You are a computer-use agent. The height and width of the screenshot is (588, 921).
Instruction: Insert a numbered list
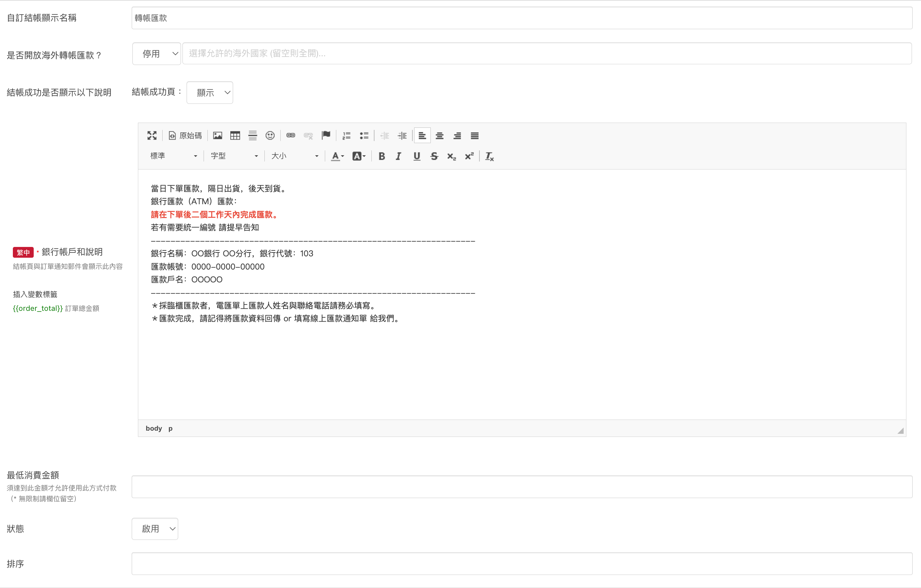tap(346, 135)
